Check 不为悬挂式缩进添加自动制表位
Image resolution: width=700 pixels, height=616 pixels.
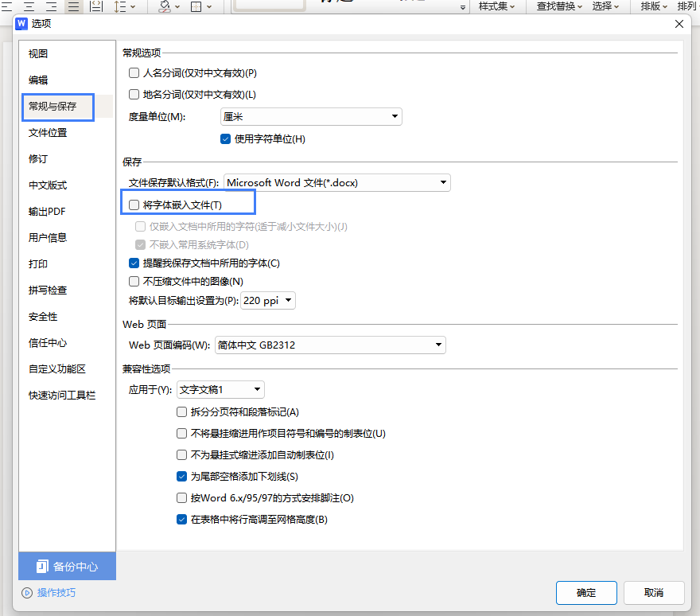click(181, 454)
